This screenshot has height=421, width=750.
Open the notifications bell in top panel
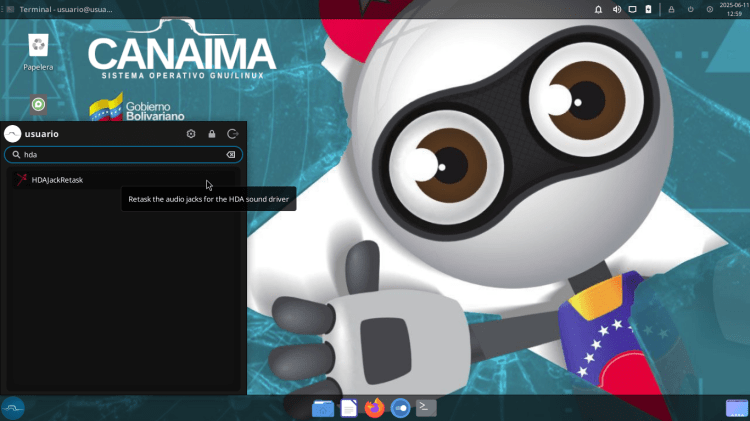pos(599,9)
